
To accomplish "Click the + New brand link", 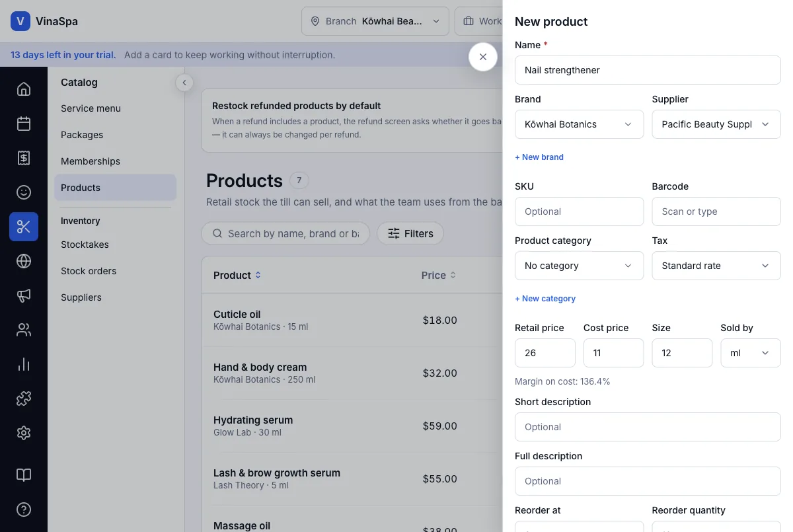I will (539, 157).
